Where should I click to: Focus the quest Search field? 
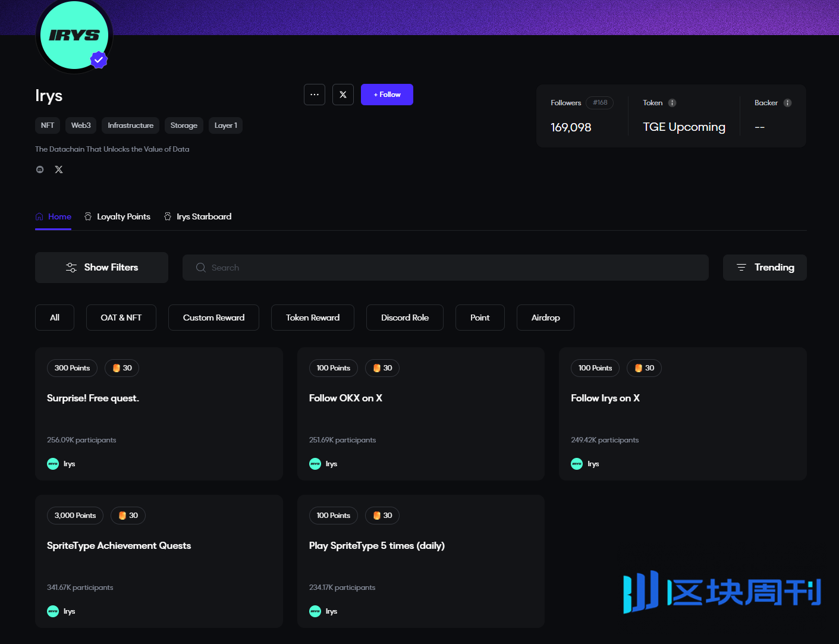[x=445, y=268]
